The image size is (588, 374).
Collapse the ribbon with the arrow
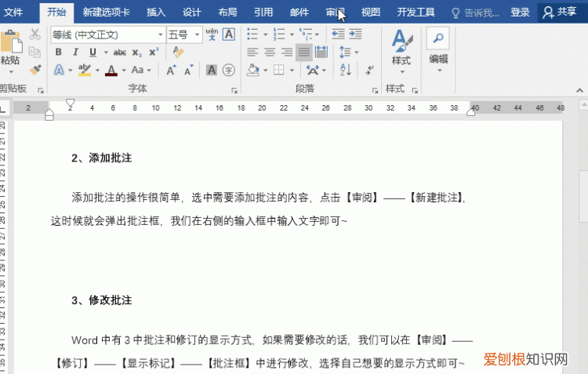(579, 90)
